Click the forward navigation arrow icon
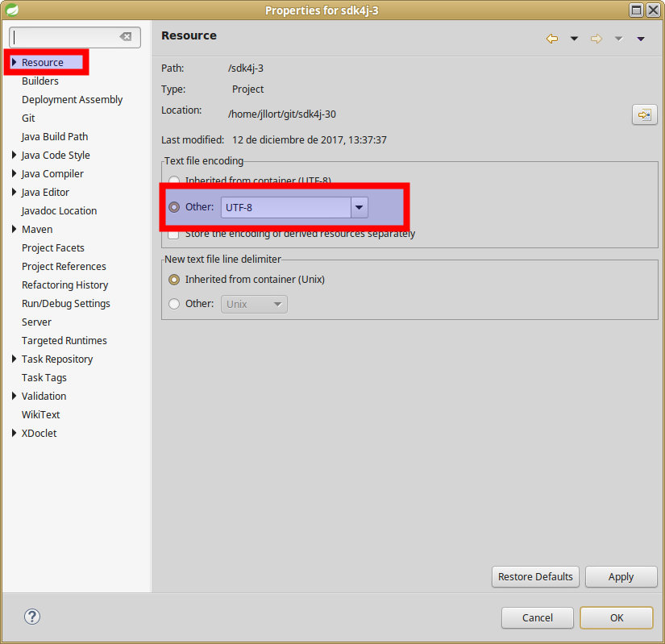Image resolution: width=665 pixels, height=644 pixels. [596, 39]
